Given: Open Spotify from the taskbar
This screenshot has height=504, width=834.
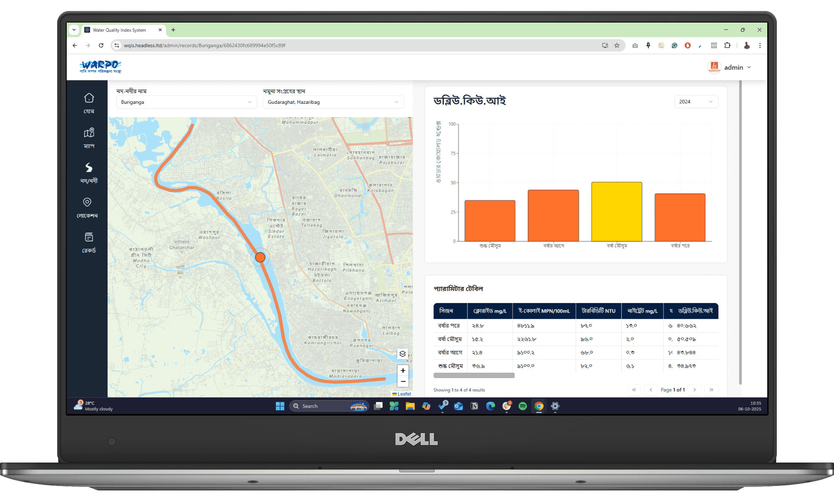Looking at the screenshot, I should [x=523, y=406].
